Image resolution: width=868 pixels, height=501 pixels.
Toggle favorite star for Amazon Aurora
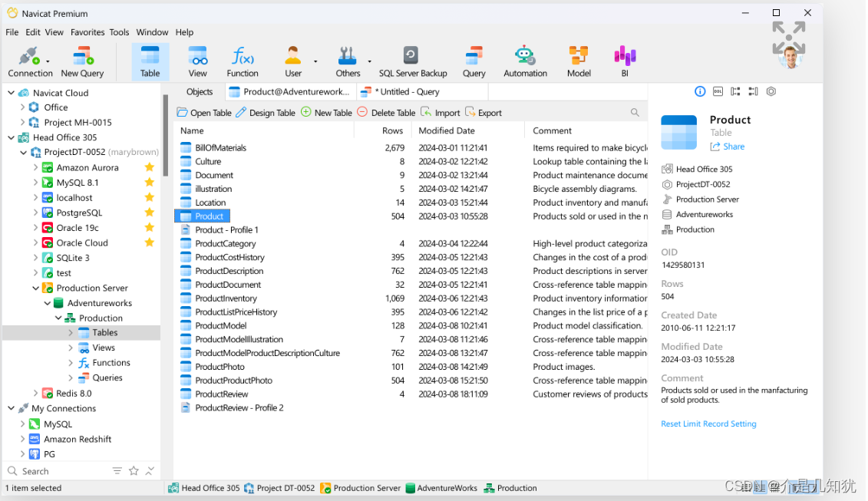[149, 167]
